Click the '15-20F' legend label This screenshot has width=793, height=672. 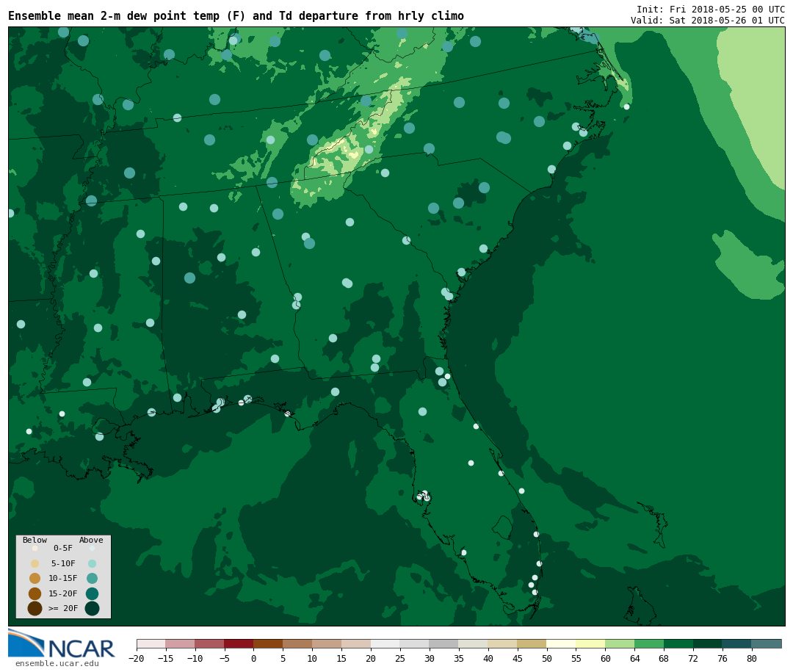pos(63,593)
